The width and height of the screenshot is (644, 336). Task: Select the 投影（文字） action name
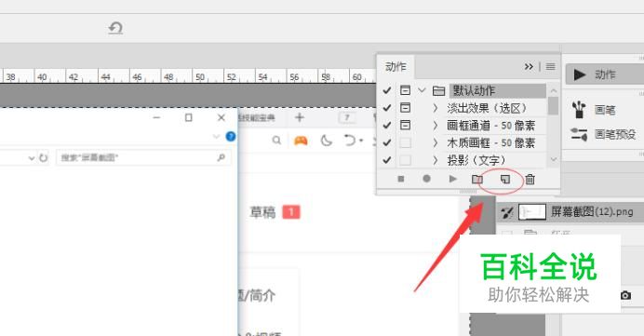pyautogui.click(x=476, y=160)
